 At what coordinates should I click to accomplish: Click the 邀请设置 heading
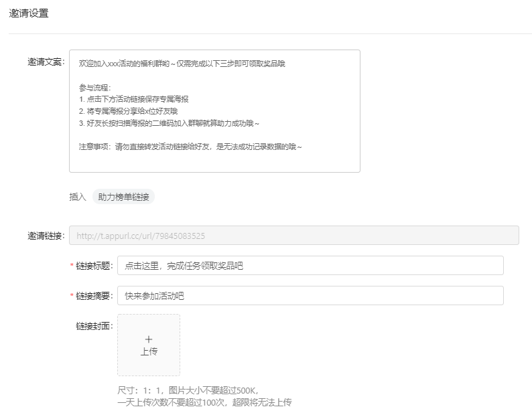tap(29, 13)
